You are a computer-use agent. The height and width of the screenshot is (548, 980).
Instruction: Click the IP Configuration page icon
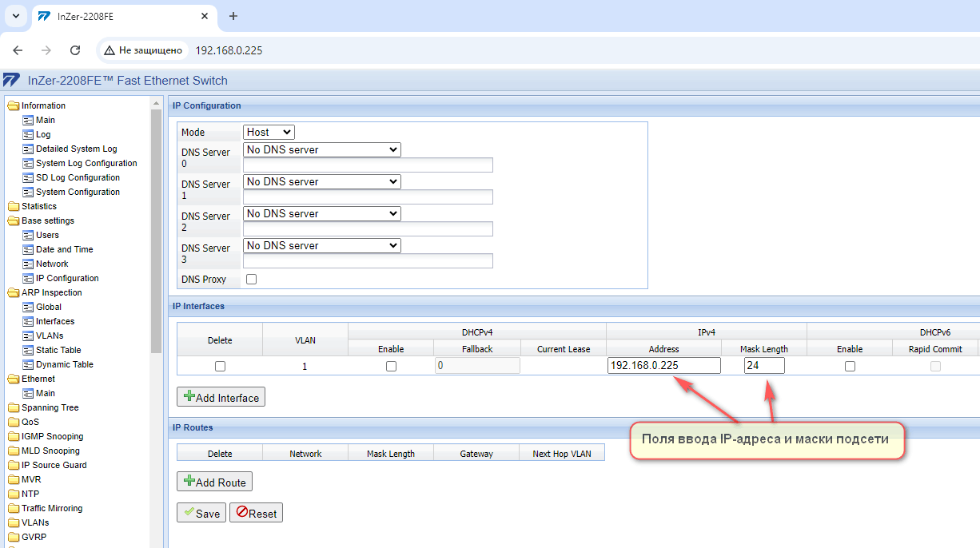point(28,278)
